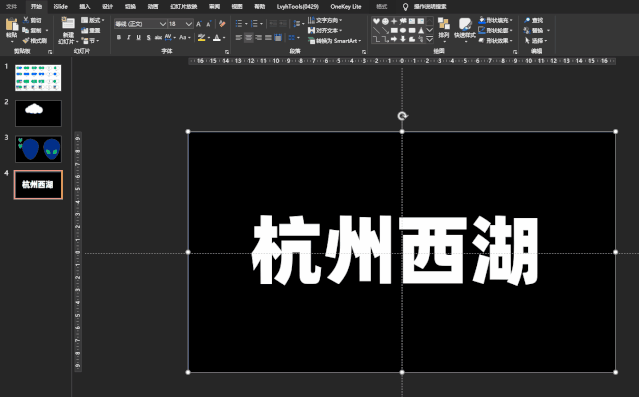The image size is (639, 397).
Task: Switch to the LvyhTools(0429) tab
Action: [297, 7]
